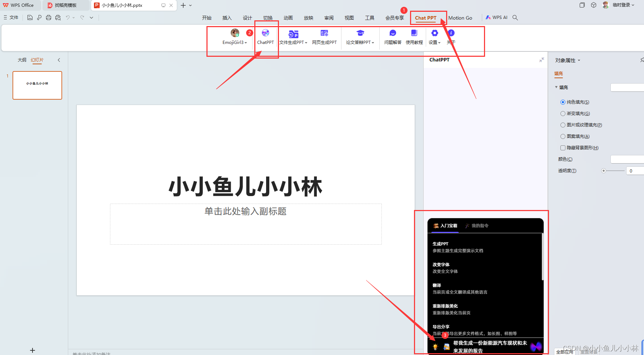Select 渐变填充 radio option
Viewport: 644px width, 355px height.
[x=563, y=114]
